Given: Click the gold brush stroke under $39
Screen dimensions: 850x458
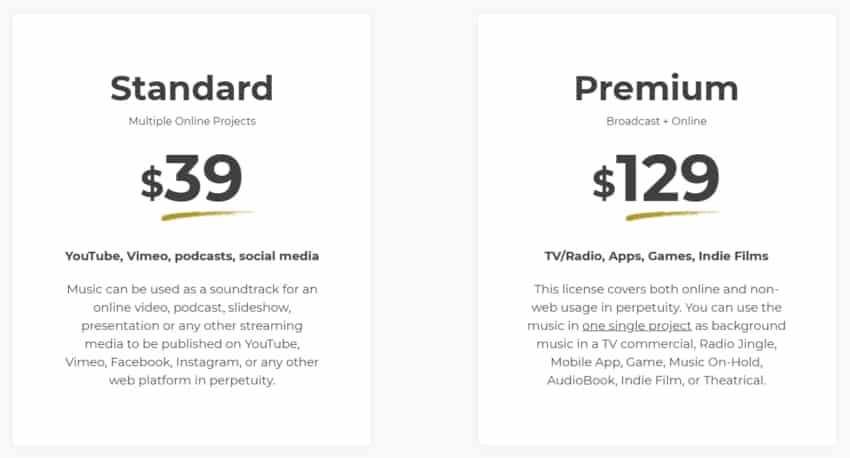Looking at the screenshot, I should (207, 214).
